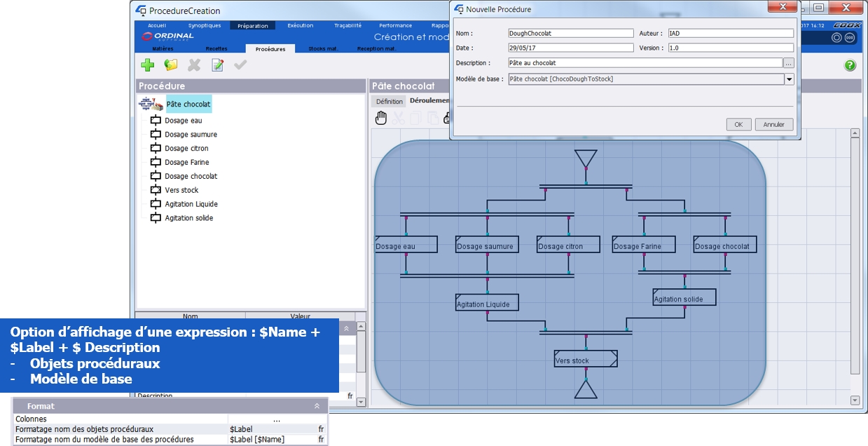
Task: Open the Synoptiques menu
Action: (x=205, y=26)
